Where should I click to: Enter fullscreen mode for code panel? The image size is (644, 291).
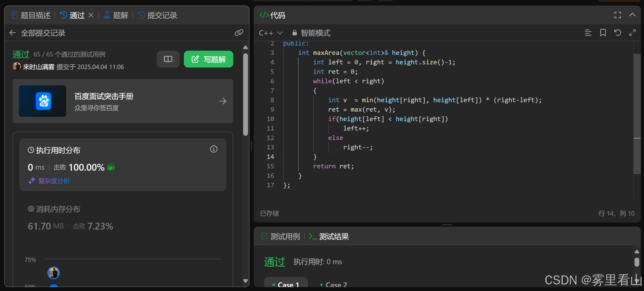618,15
